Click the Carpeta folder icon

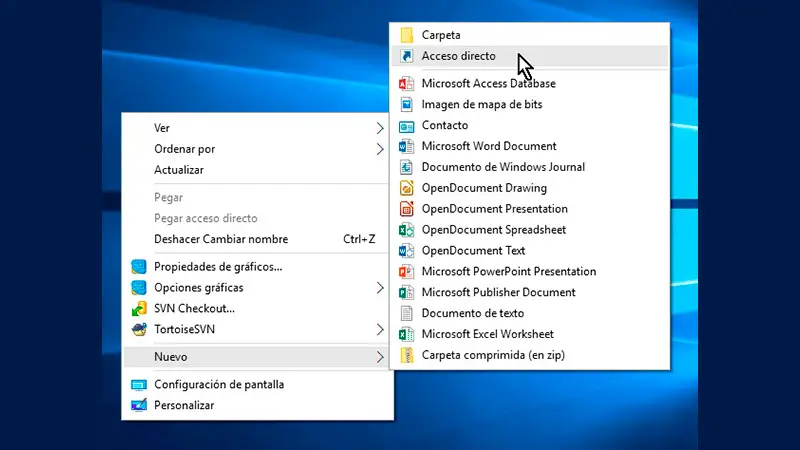pos(407,35)
